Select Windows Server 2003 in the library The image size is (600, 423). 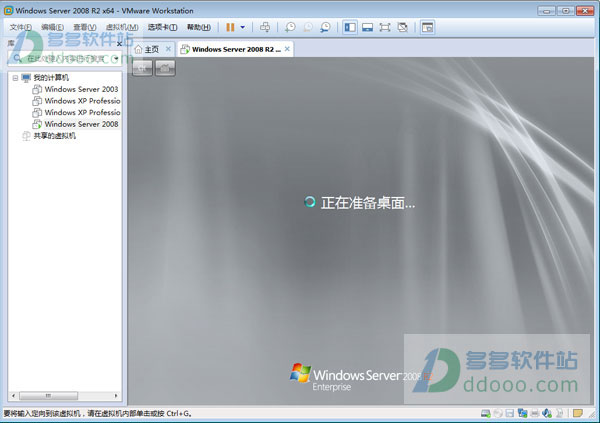81,89
